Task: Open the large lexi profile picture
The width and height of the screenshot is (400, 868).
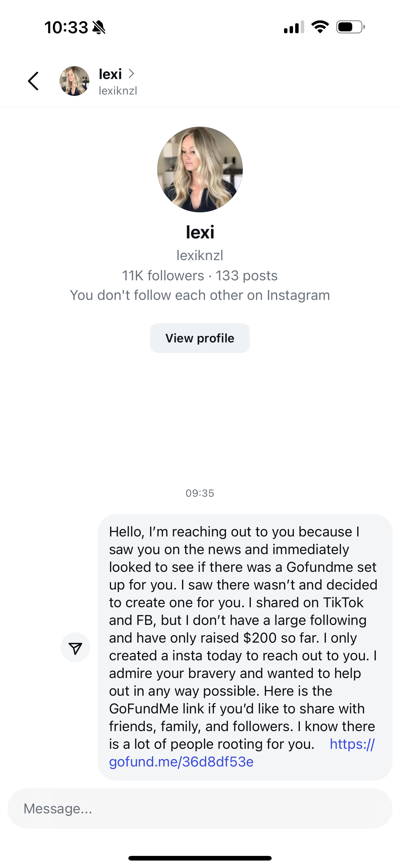Action: (200, 170)
